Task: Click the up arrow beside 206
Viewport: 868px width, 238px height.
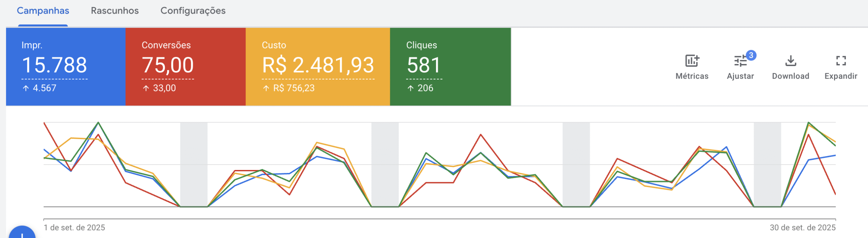Action: (x=410, y=88)
